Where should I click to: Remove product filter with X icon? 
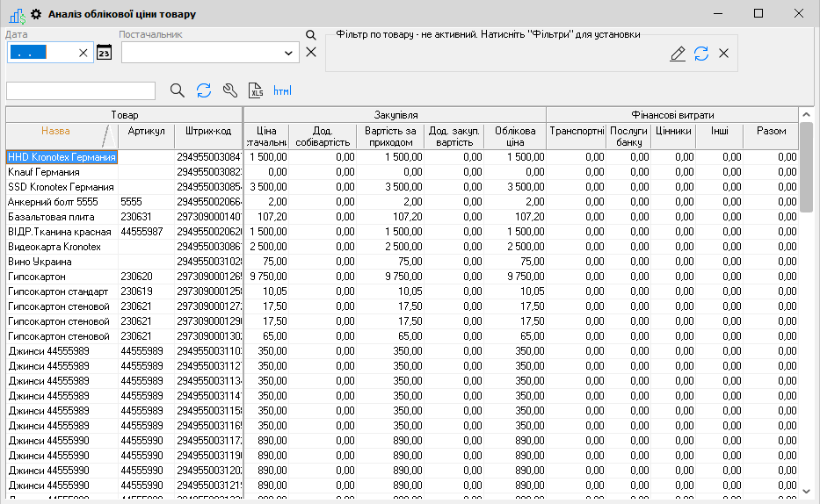coord(723,54)
